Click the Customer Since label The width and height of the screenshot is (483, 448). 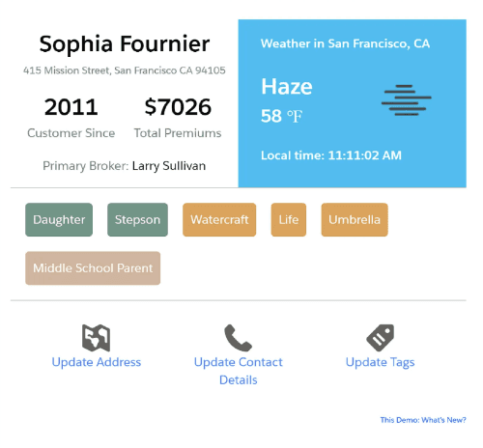[71, 133]
